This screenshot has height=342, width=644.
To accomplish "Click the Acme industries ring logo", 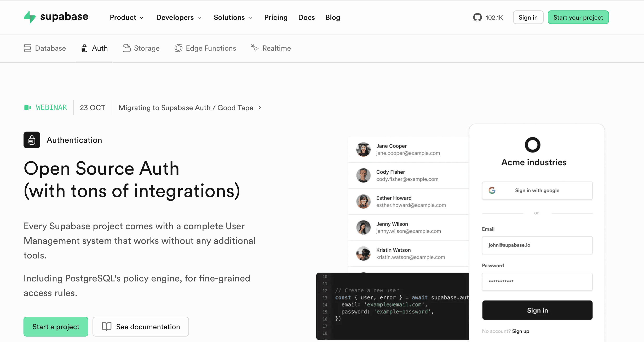I will [x=532, y=145].
